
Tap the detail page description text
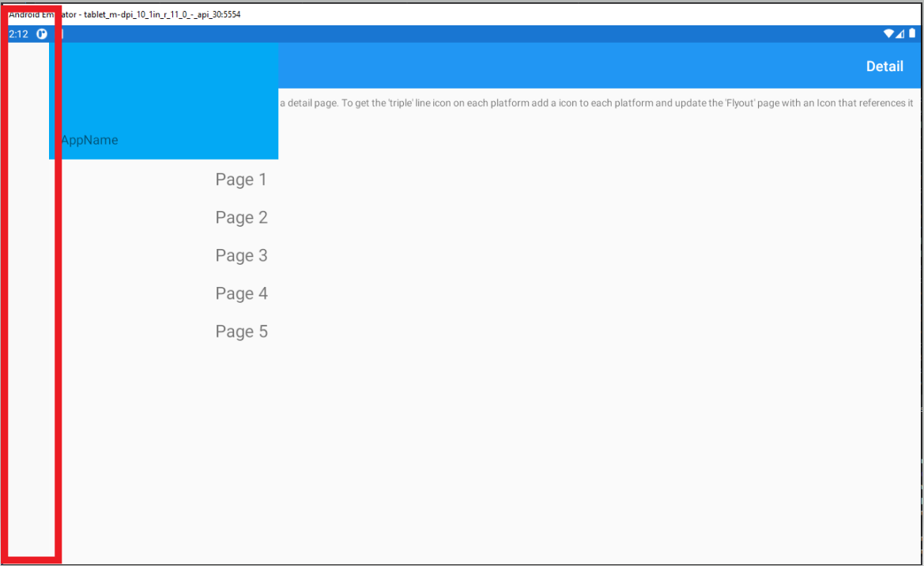pyautogui.click(x=597, y=103)
